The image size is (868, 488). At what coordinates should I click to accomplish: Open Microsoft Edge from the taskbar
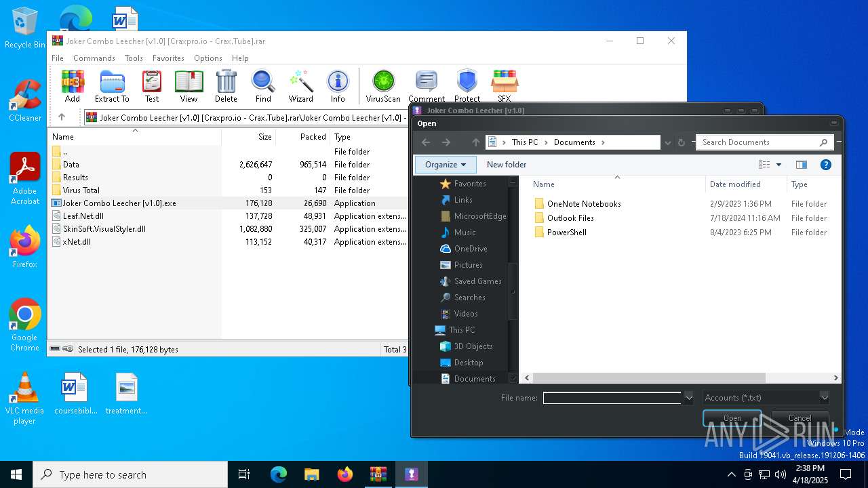[x=279, y=474]
